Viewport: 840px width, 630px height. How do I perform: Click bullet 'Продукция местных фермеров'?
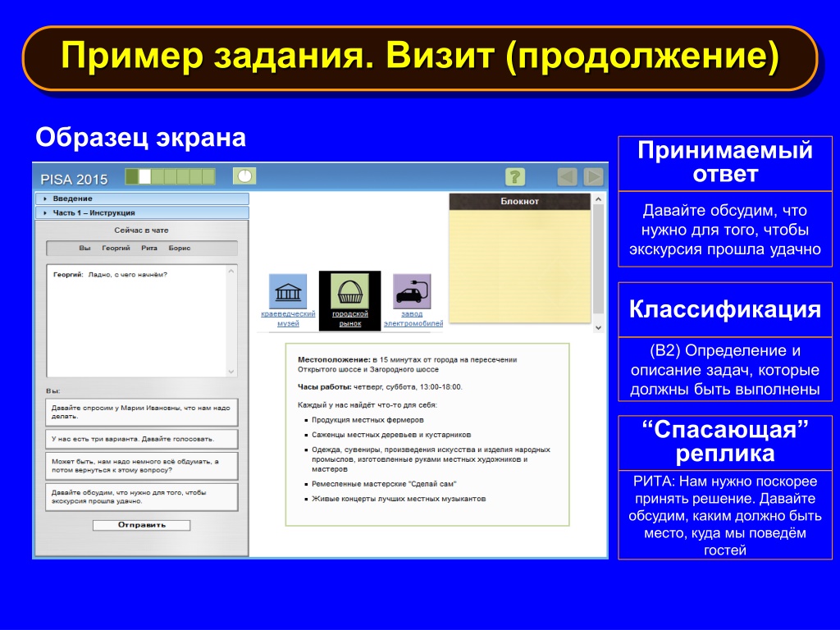(367, 420)
